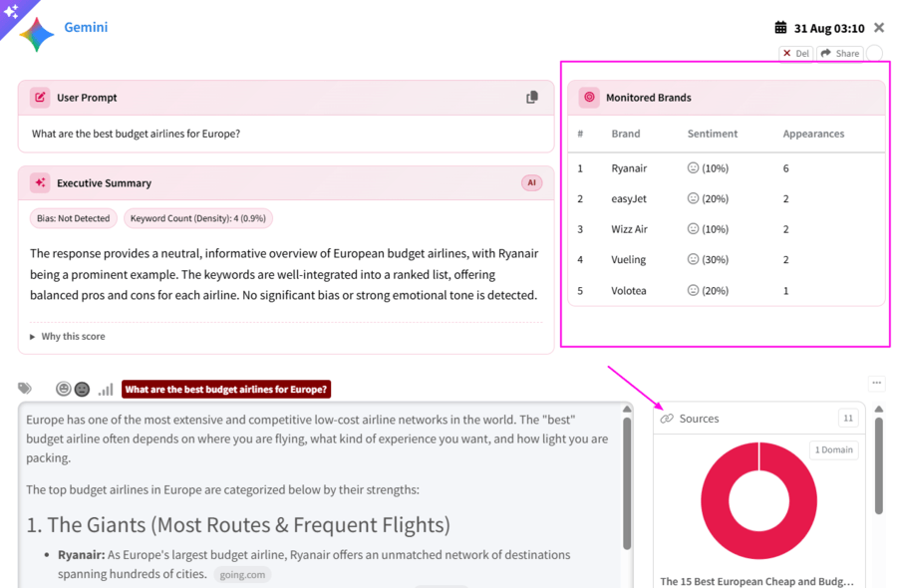Select the Vueling brand row

pos(726,259)
